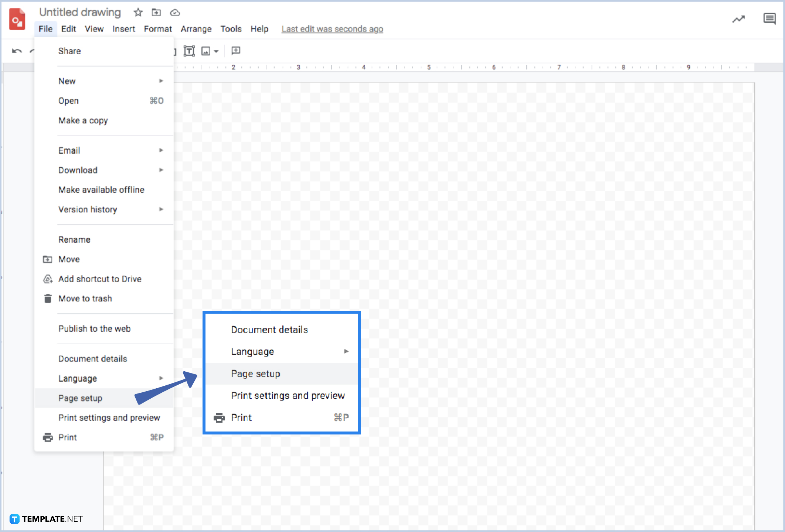
Task: Select Move to trash
Action: (85, 299)
